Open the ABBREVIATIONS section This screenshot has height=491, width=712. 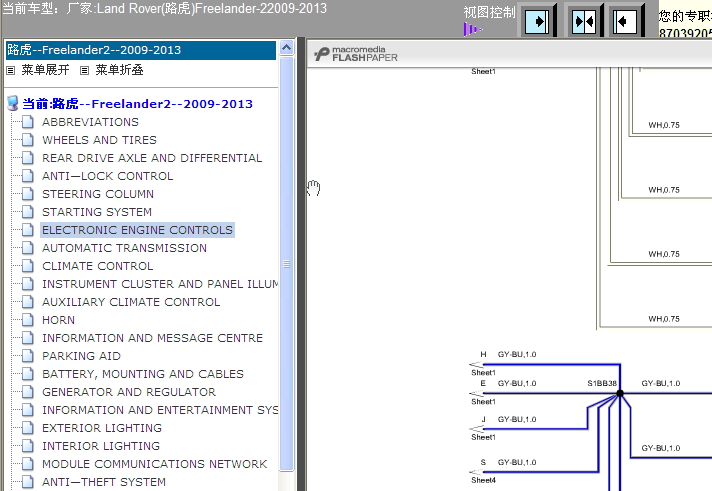[90, 122]
